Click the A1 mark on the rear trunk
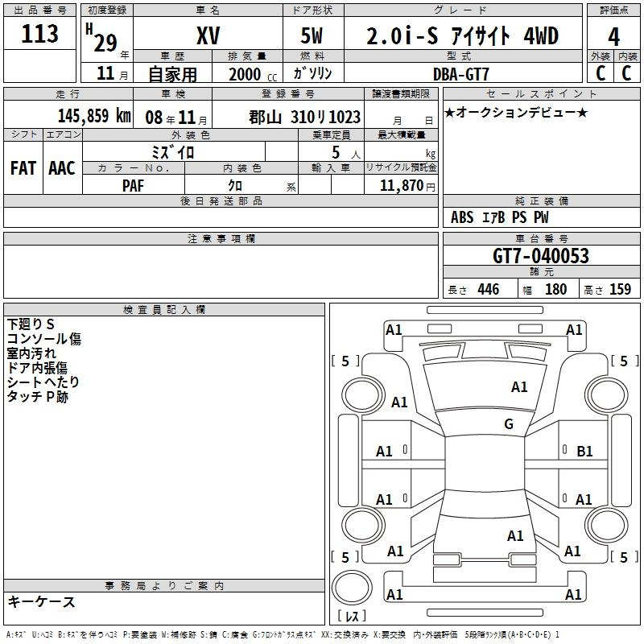 pos(515,536)
